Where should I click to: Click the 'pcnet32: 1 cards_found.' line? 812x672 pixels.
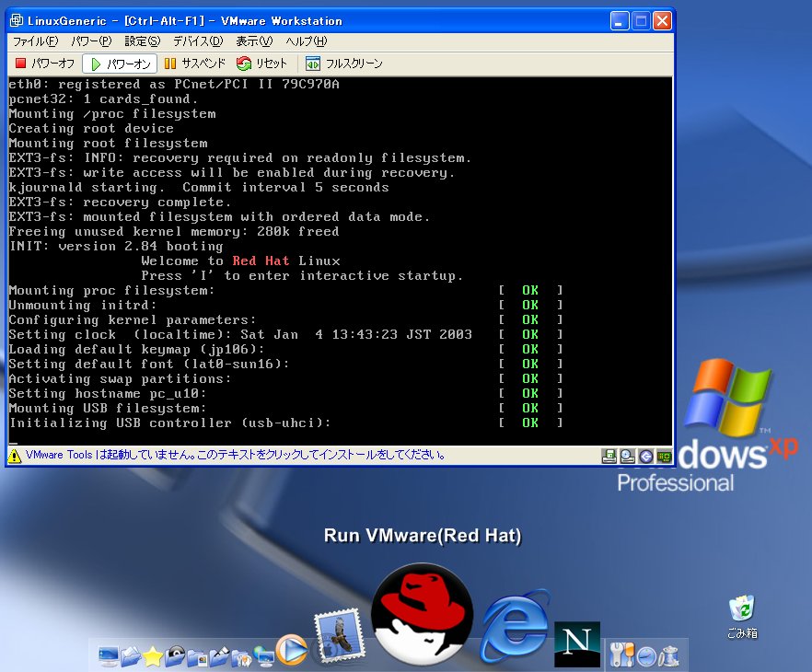pos(103,98)
